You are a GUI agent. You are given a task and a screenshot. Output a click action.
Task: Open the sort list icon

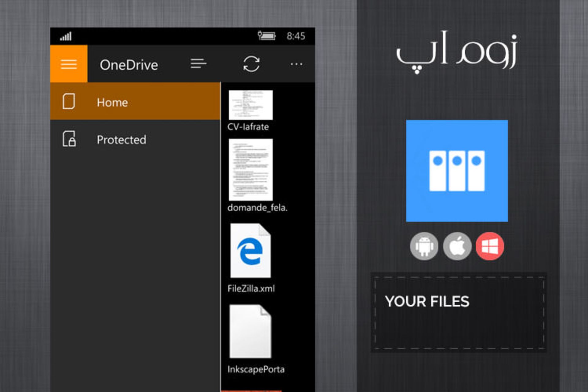pos(198,64)
